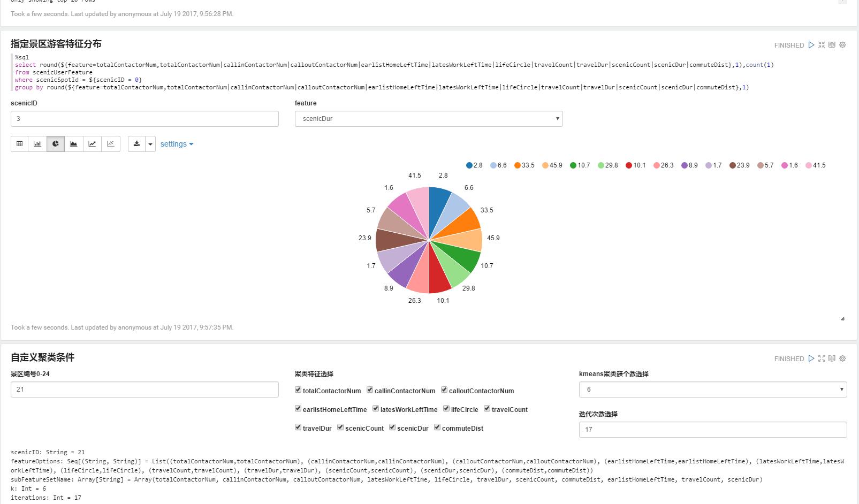Screen dimensions: 859x504
Task: Click the 33.5 legend color swatch
Action: [518, 165]
